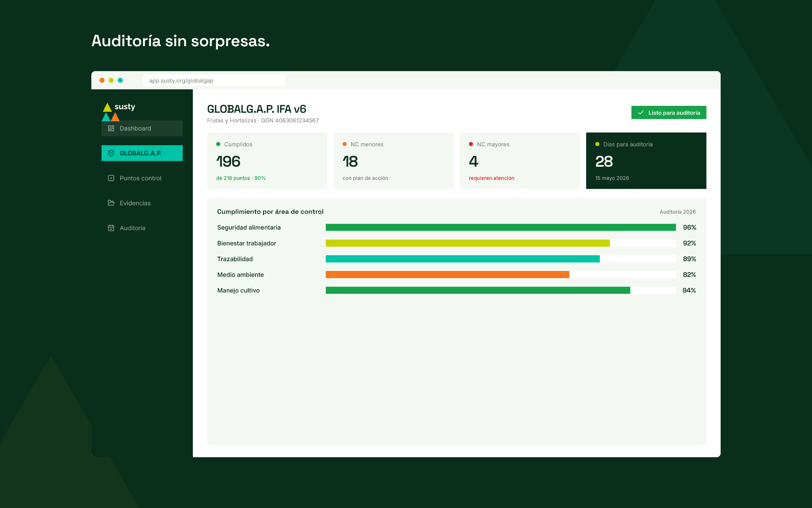This screenshot has height=508, width=812.
Task: Click the 'Auditoría sin sorpresas.' headline
Action: pos(181,41)
